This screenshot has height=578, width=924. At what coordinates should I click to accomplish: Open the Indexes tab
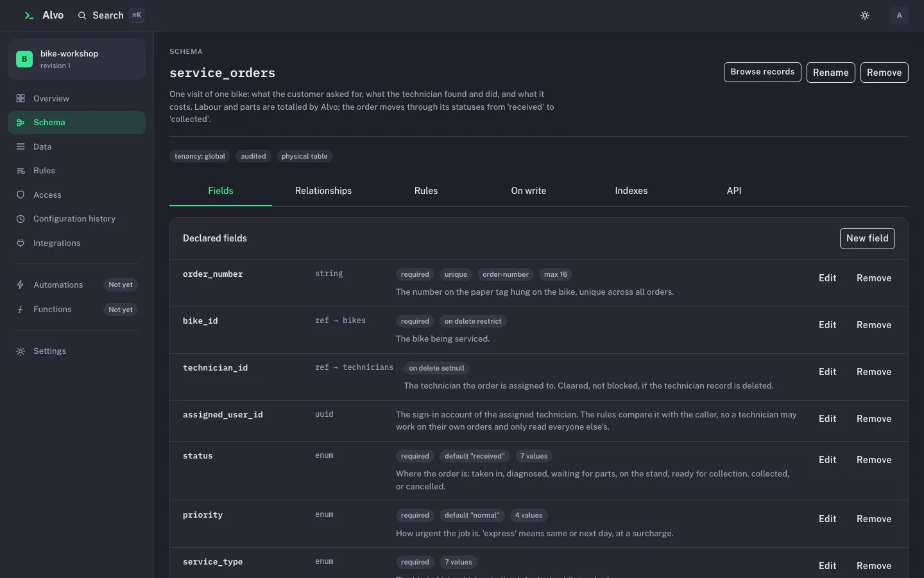tap(631, 191)
